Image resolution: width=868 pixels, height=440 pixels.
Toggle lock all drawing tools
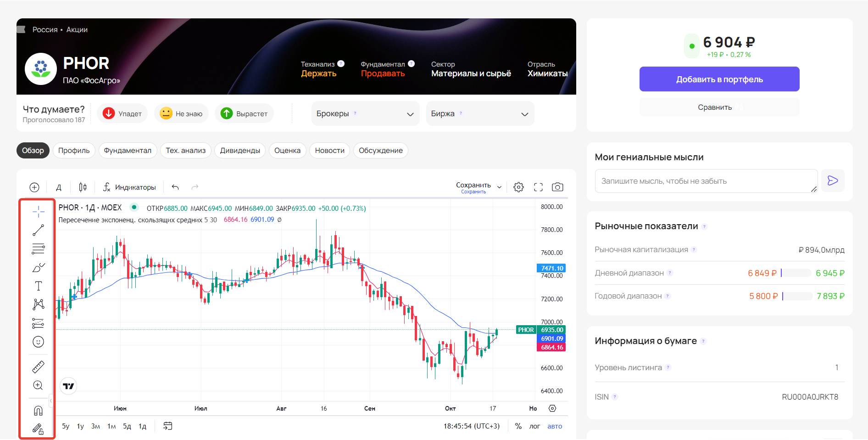(39, 429)
